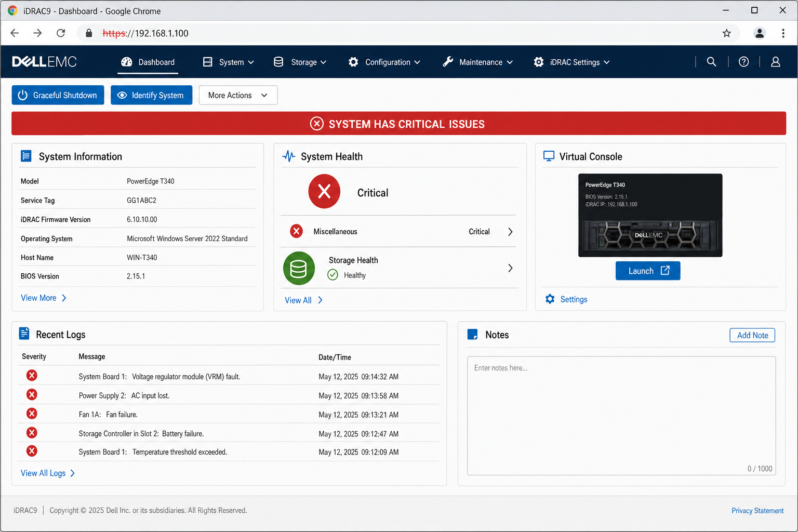Open the More Actions dropdown
This screenshot has width=798, height=532.
238,95
